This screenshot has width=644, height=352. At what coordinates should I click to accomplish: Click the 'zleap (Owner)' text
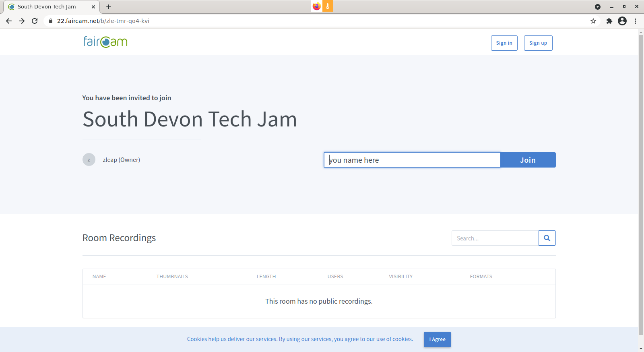click(x=122, y=160)
